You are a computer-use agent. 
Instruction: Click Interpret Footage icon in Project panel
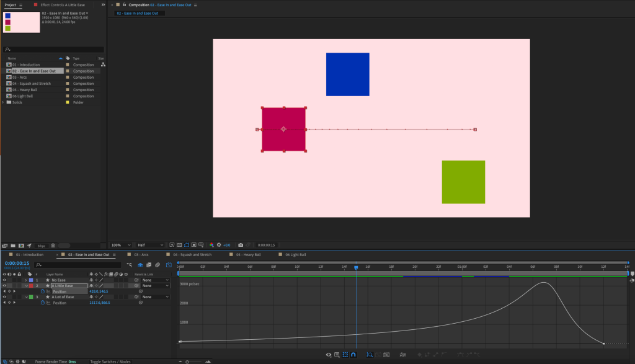[x=5, y=246]
